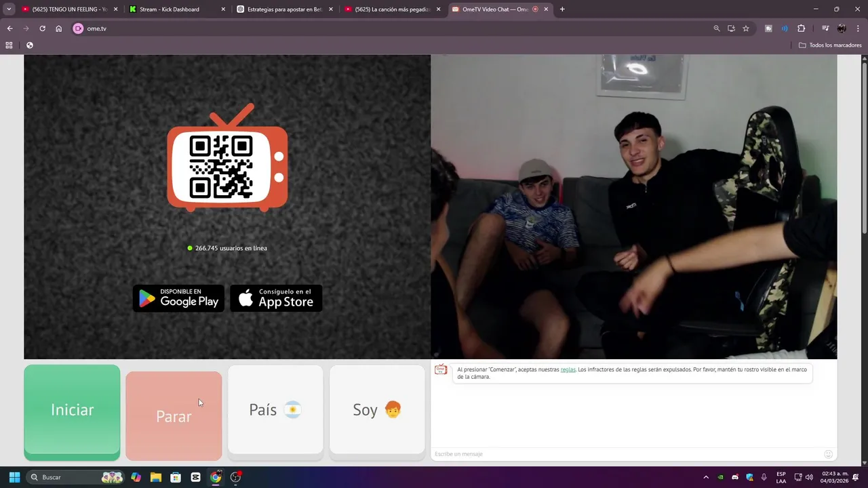
Task: Open the apps grid in bookmarks bar
Action: pos(9,45)
